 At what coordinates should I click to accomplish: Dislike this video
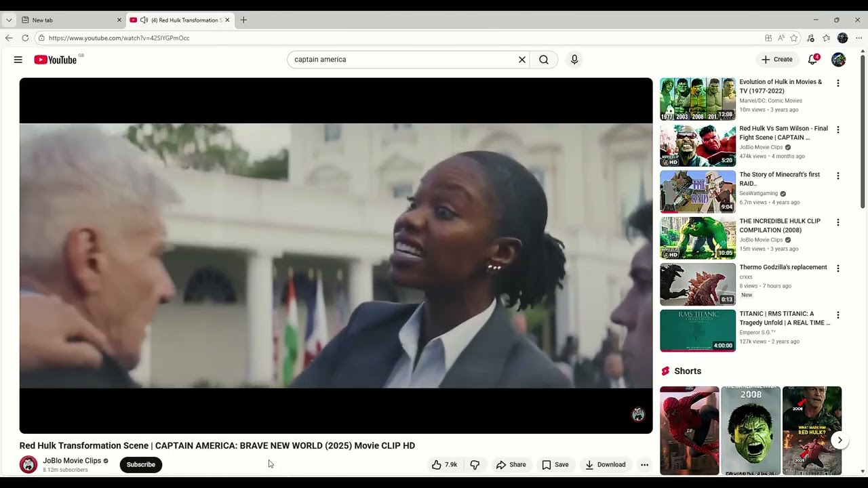(x=475, y=465)
